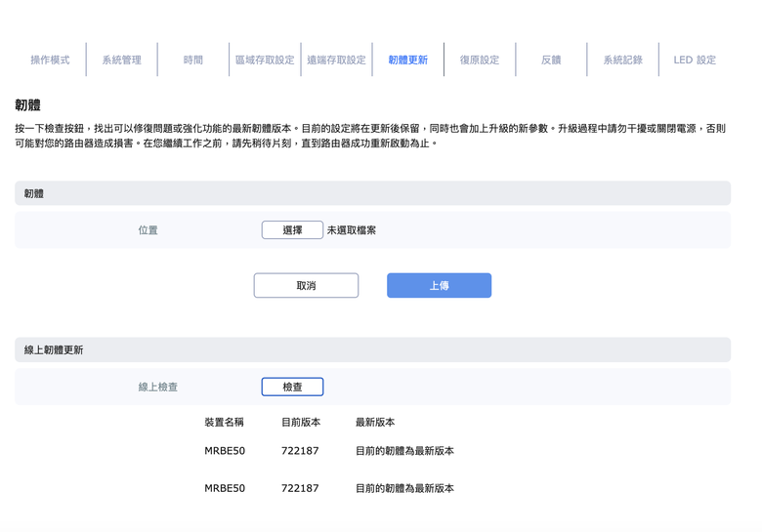Click the 檢查 online check button
The width and height of the screenshot is (762, 532).
tap(292, 387)
